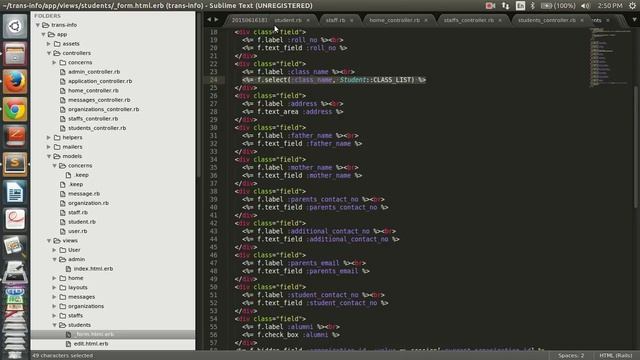Open organization.rb in the models folder
Image resolution: width=640 pixels, height=360 pixels.
coord(88,203)
